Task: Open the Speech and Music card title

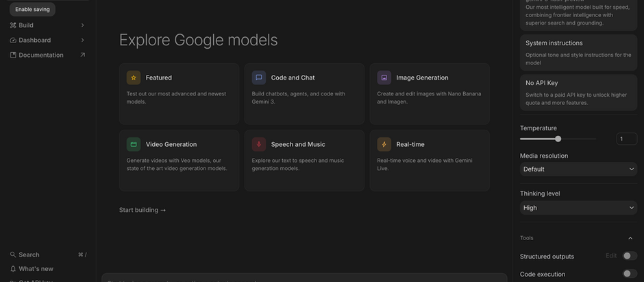Action: pos(298,145)
